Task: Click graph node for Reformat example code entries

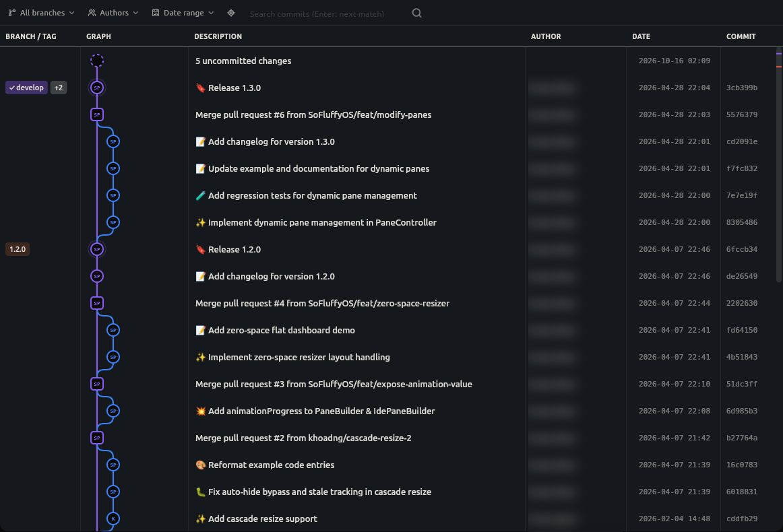Action: click(113, 465)
